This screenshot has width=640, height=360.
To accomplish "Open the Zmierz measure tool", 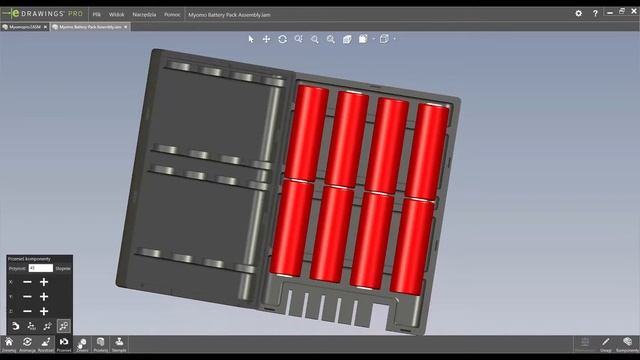I will [x=82, y=344].
